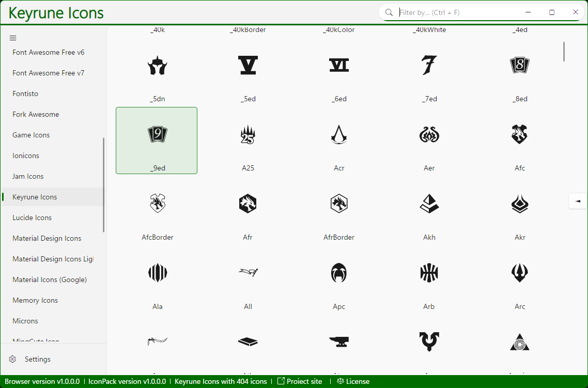Select the Afr dragon hexagon icon
Image resolution: width=588 pixels, height=388 pixels.
click(248, 204)
